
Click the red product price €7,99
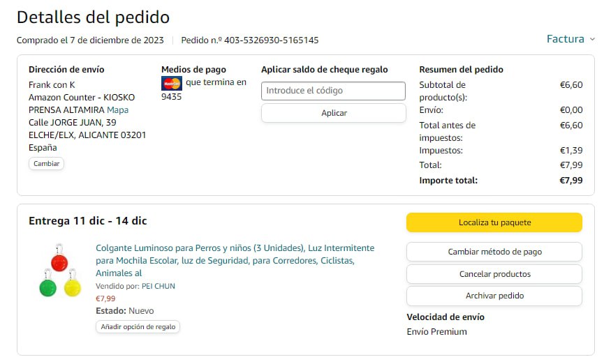105,298
